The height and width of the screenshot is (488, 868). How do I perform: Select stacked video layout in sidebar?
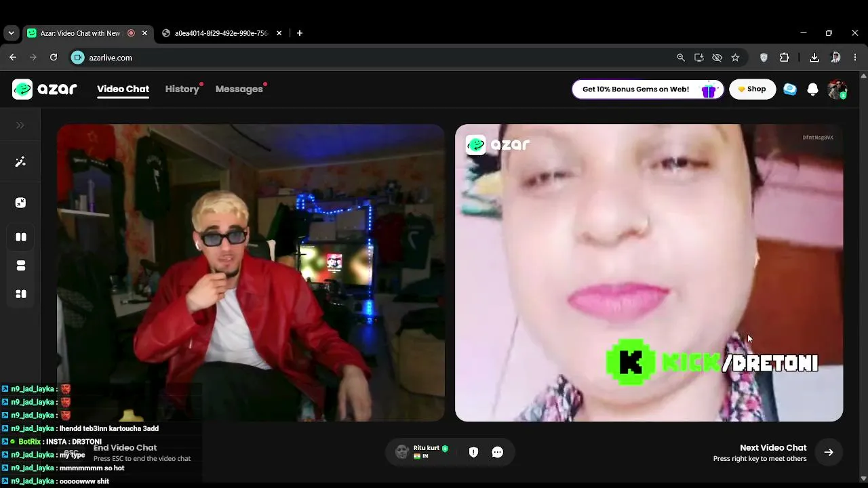(x=21, y=266)
